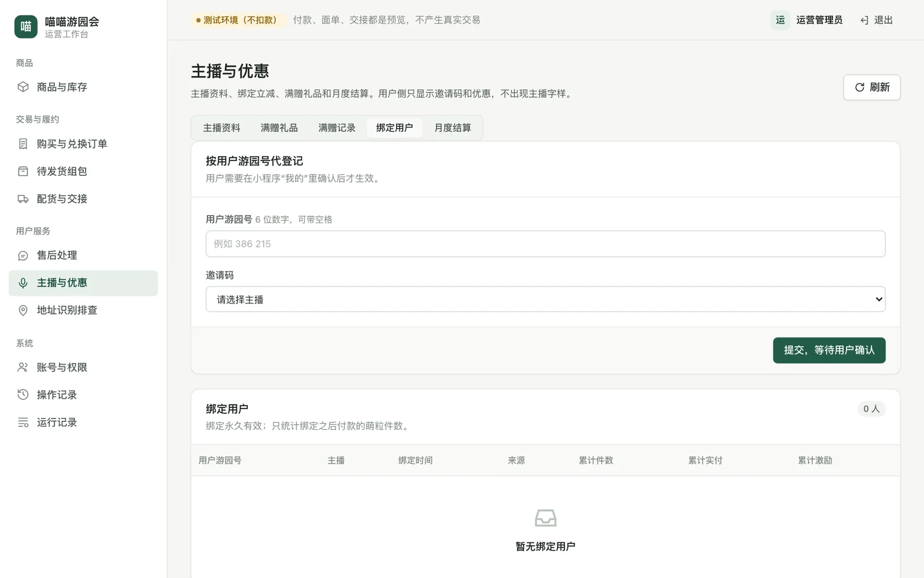The image size is (924, 578).
Task: Open 售后处理 page
Action: [x=83, y=255]
